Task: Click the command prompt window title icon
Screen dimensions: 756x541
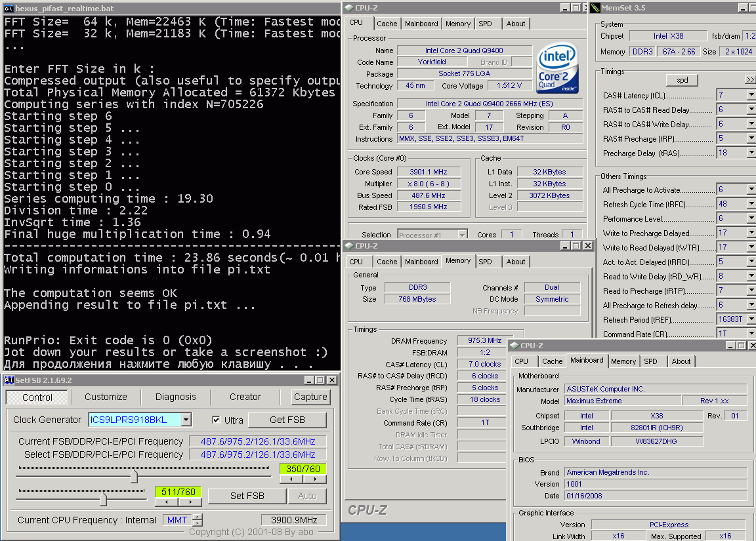Action: [x=9, y=9]
